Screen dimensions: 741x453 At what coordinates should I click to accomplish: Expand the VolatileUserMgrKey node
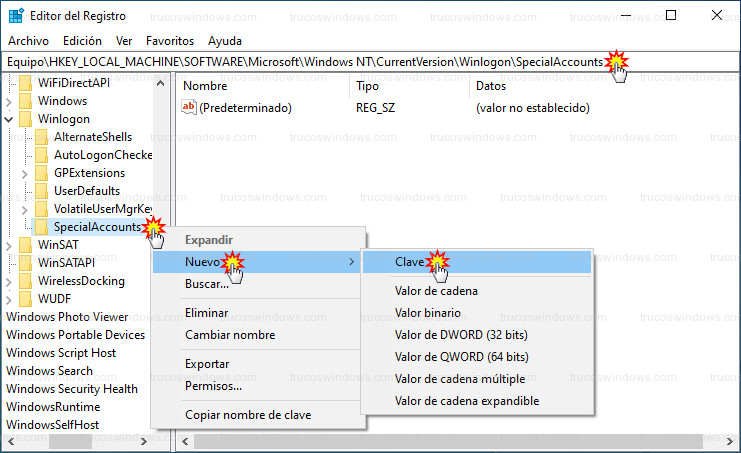click(25, 210)
